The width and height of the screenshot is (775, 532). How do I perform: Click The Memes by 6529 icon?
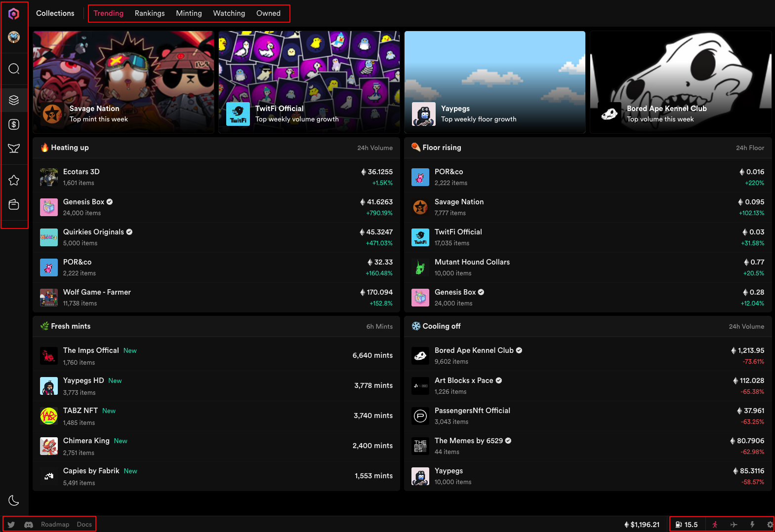pyautogui.click(x=420, y=446)
